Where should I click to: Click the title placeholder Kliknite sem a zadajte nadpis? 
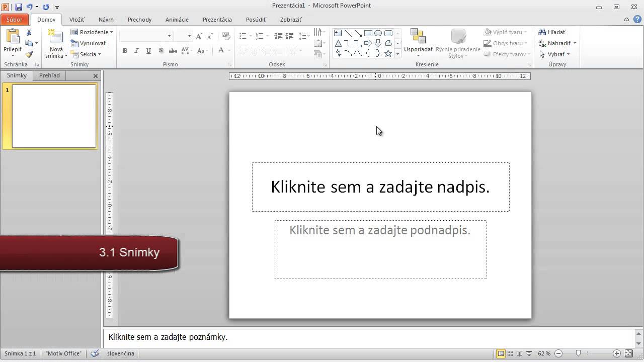pyautogui.click(x=380, y=187)
